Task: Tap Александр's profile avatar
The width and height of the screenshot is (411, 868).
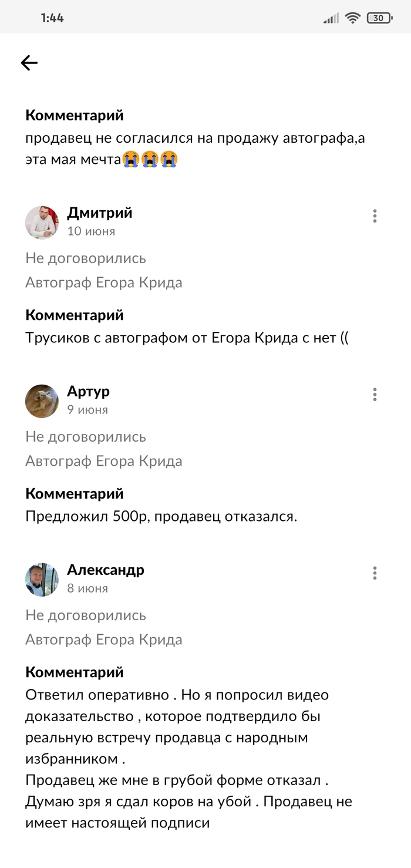Action: pos(42,580)
